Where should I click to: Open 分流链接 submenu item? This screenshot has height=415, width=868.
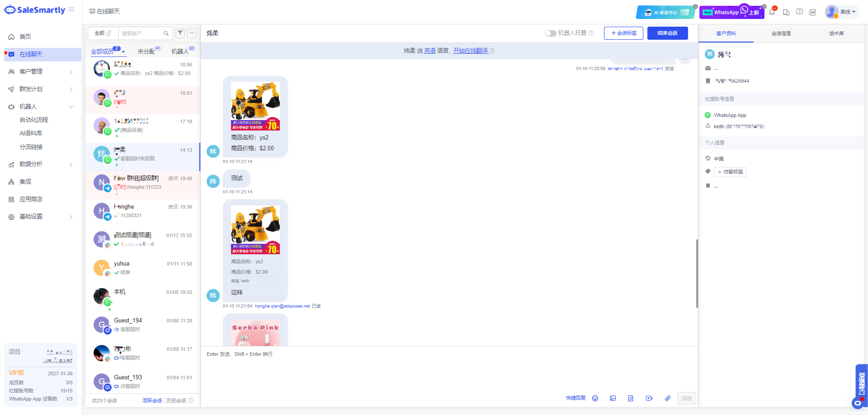coord(31,147)
